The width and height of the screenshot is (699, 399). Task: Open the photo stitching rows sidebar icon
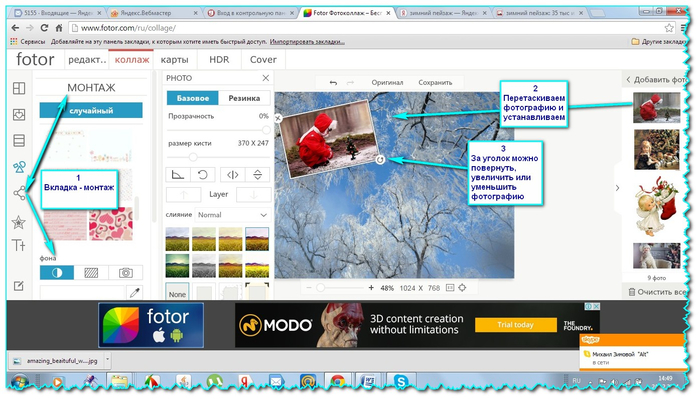click(19, 141)
